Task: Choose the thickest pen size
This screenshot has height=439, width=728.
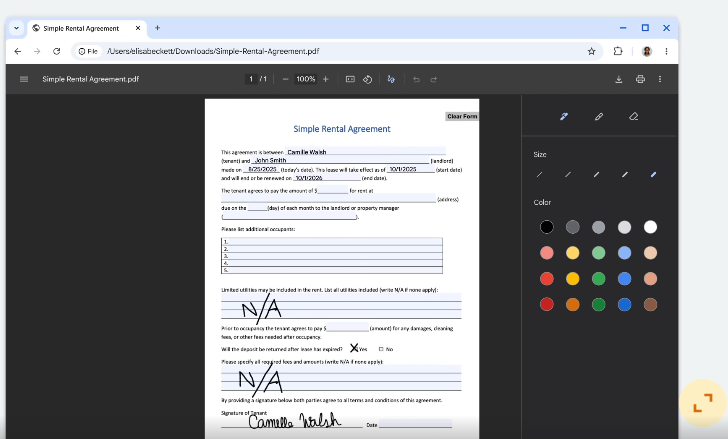Action: 653,175
